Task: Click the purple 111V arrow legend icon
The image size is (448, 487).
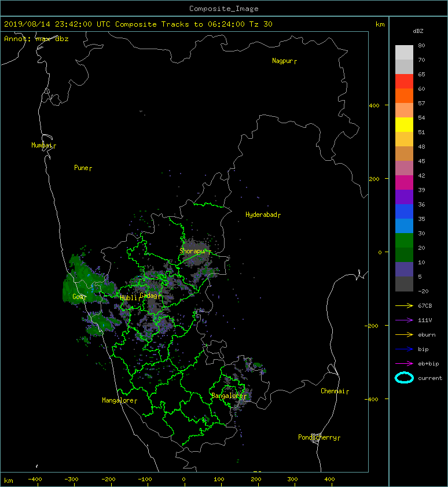Action: 404,320
